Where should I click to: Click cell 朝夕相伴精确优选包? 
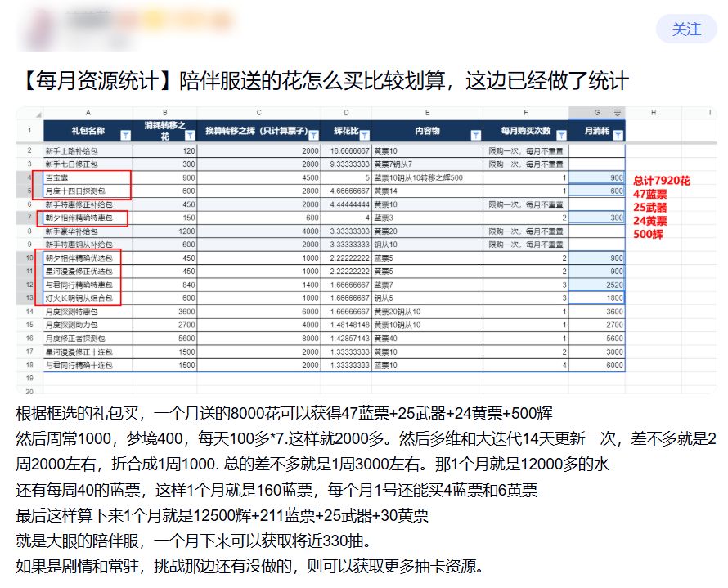pos(88,258)
